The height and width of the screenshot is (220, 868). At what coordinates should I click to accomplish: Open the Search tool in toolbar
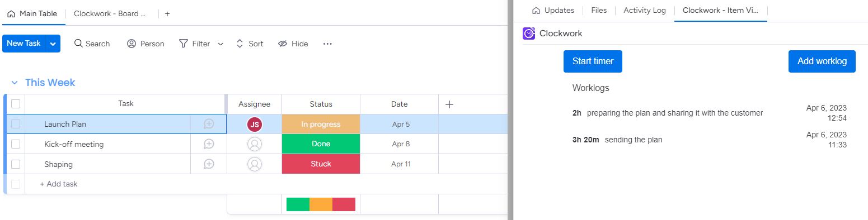[92, 44]
